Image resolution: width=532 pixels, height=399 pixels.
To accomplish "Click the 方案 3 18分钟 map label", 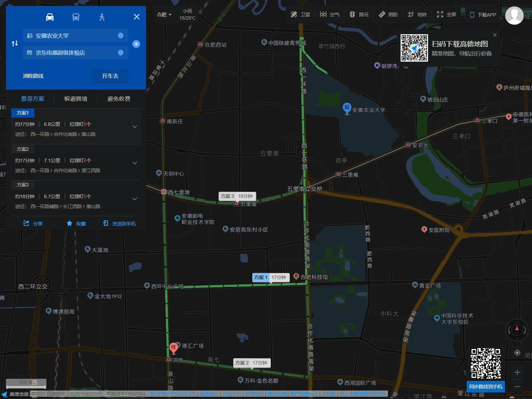I will pos(237,196).
